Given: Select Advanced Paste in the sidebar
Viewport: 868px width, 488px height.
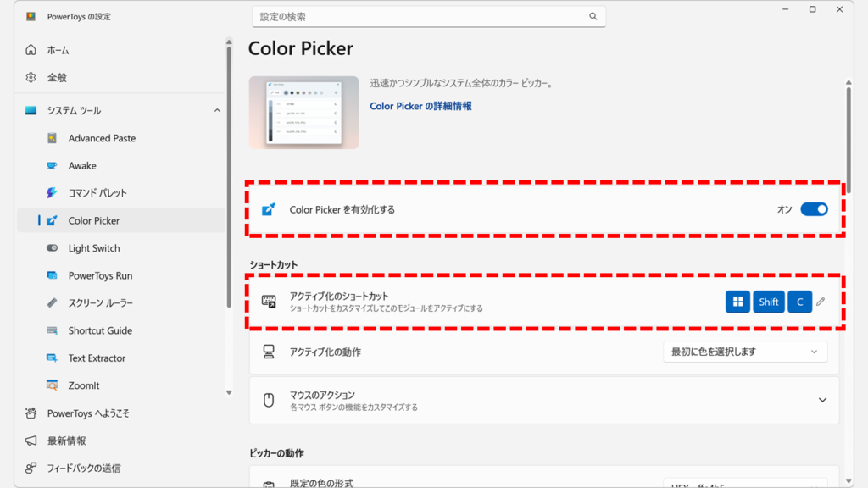Looking at the screenshot, I should pyautogui.click(x=102, y=138).
